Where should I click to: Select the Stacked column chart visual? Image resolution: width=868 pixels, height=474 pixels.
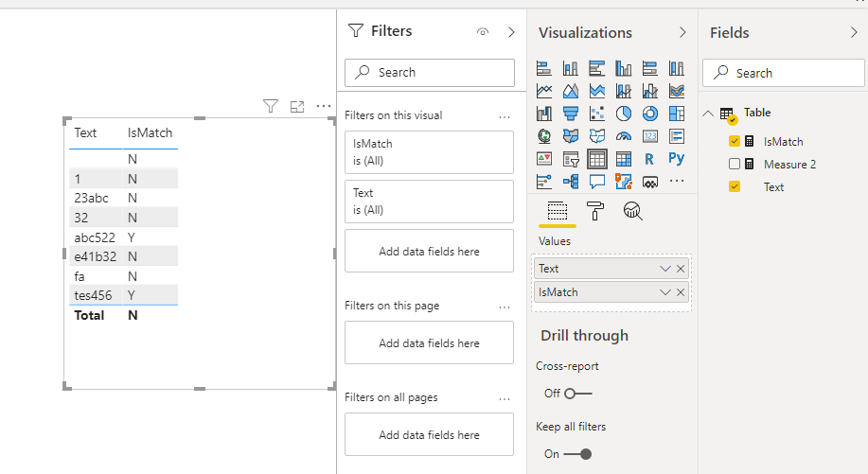570,68
